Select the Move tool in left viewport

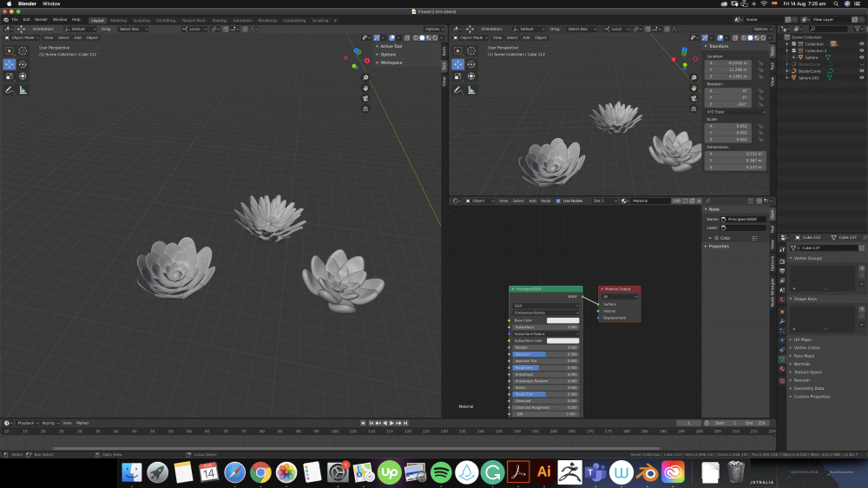[10, 63]
